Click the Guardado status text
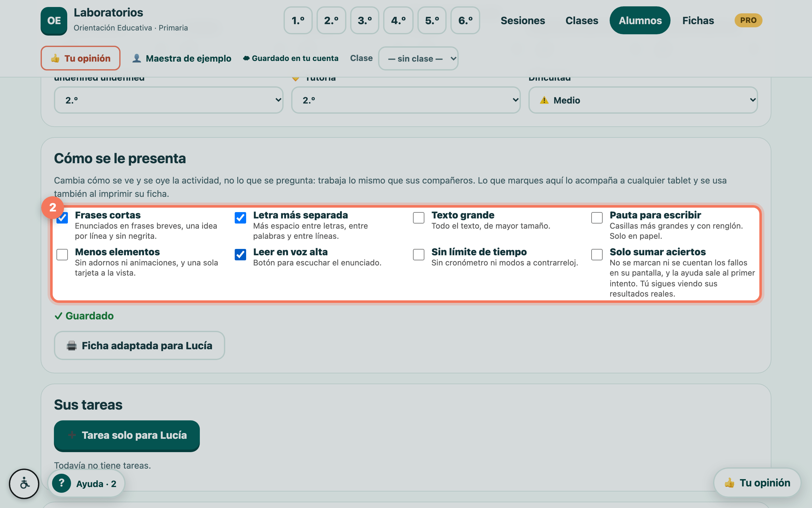 tap(84, 316)
